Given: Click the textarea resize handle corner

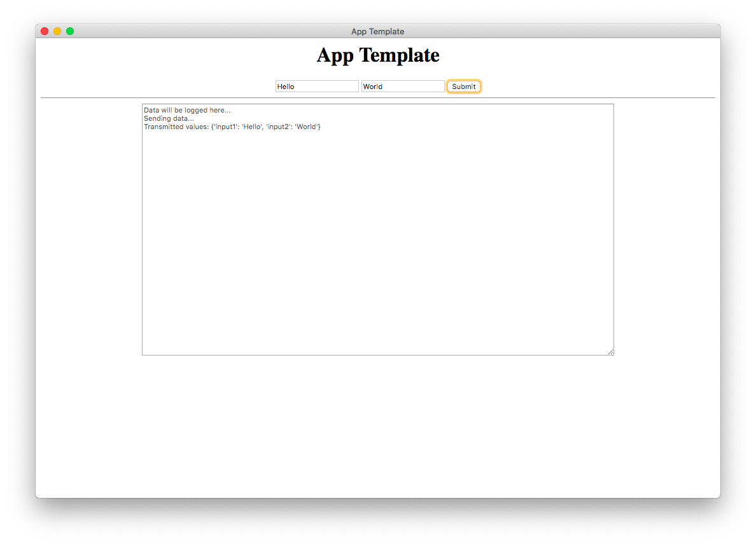Looking at the screenshot, I should [x=610, y=352].
